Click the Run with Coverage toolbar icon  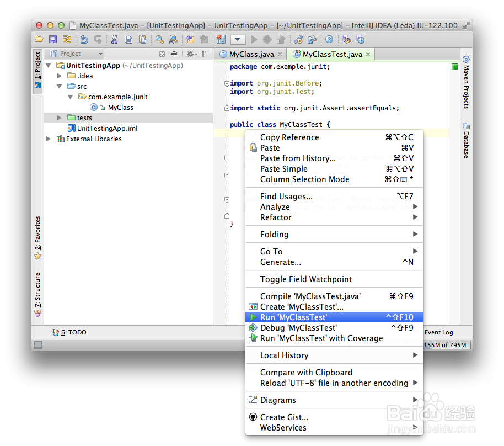pos(281,40)
